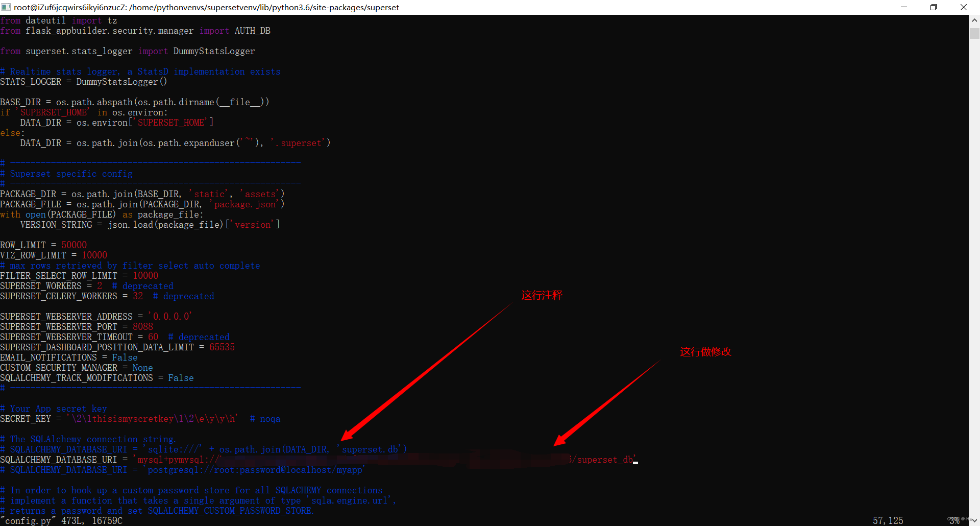
Task: Click the 'AUTH_DB' import text
Action: click(x=253, y=31)
